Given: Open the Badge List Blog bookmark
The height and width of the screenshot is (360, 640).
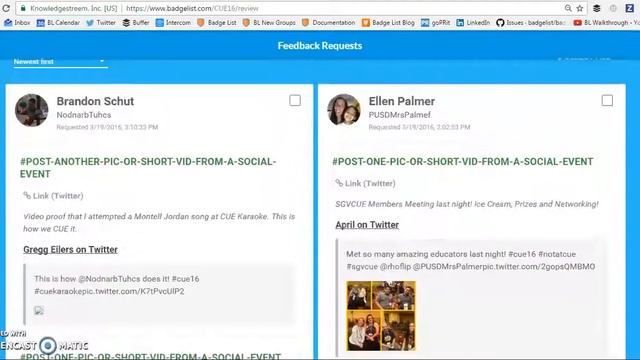Looking at the screenshot, I should pos(388,23).
